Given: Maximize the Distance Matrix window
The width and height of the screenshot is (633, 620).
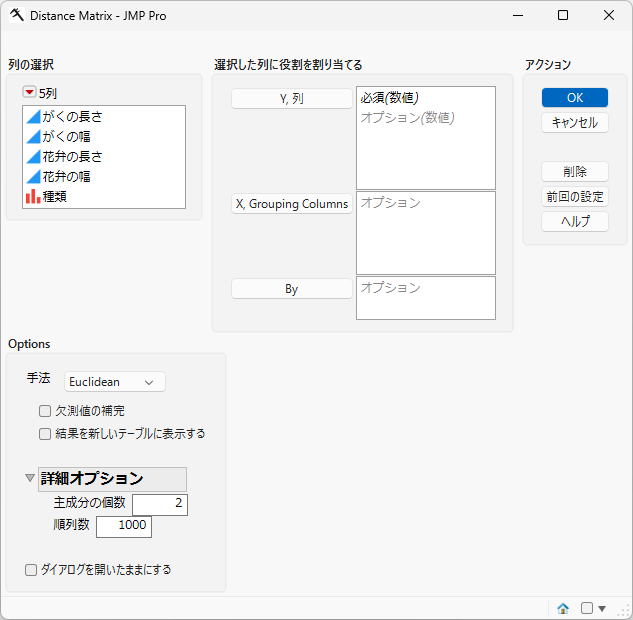Looking at the screenshot, I should coord(563,15).
